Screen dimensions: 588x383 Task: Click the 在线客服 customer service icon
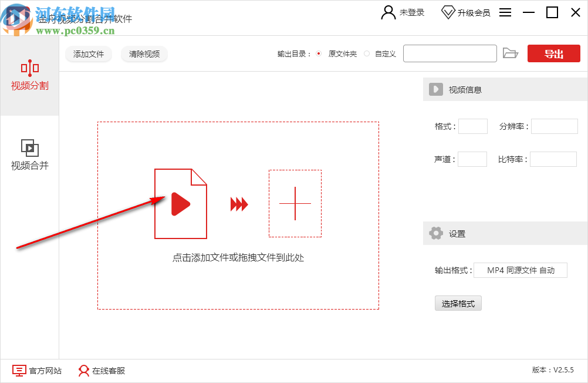coord(83,371)
